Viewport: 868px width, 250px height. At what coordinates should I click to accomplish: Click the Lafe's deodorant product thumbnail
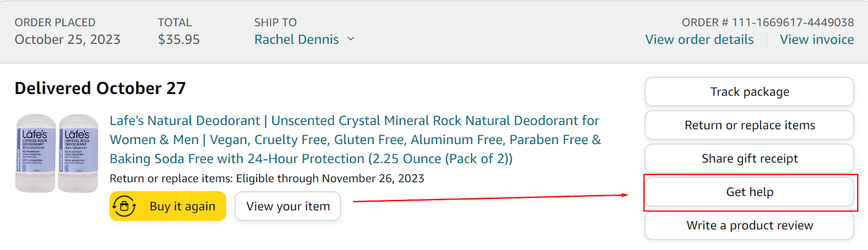pyautogui.click(x=57, y=153)
